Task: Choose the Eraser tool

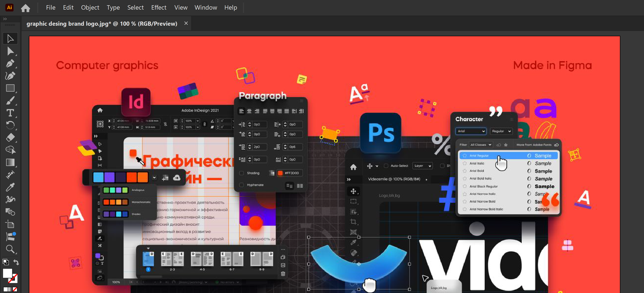Action: (10, 137)
